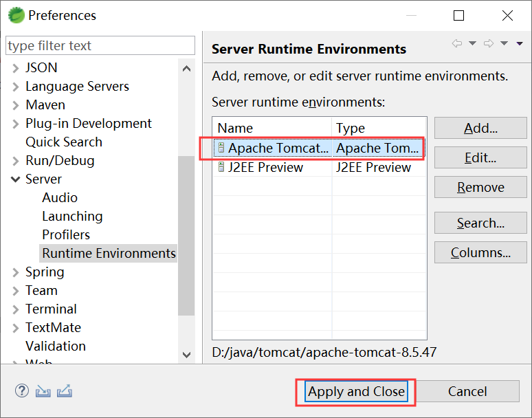Click the tree scrollbar down arrow

point(186,355)
